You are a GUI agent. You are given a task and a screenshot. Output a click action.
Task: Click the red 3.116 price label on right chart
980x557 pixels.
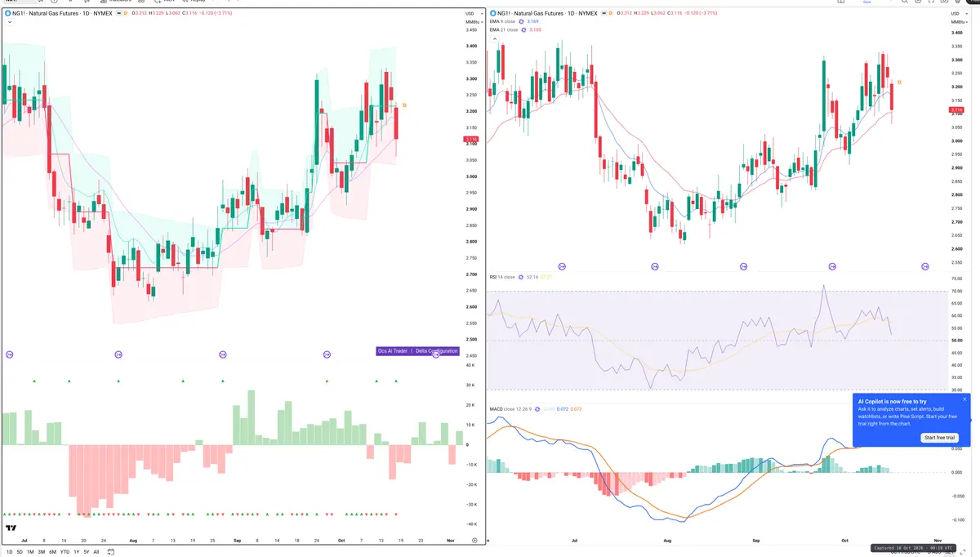[957, 109]
